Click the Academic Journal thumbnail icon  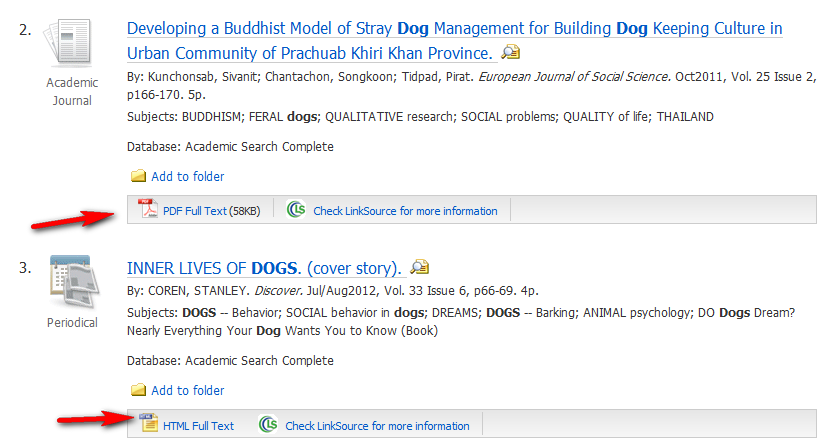(68, 43)
